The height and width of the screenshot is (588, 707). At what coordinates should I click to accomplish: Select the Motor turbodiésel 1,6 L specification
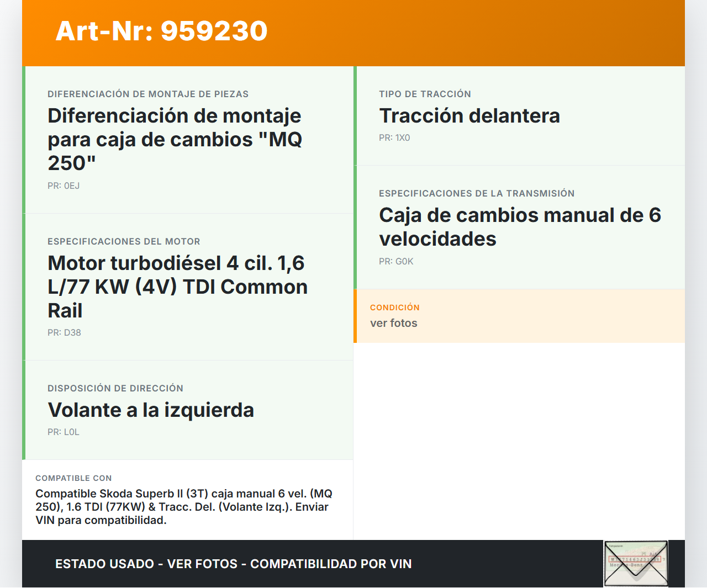177,287
